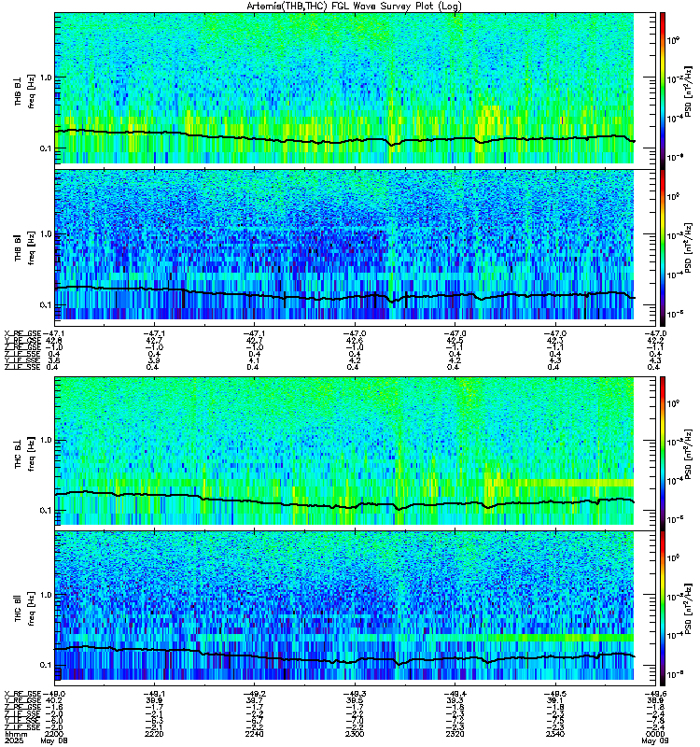The height and width of the screenshot is (747, 700).
Task: Click the 'THB B∥ freq [Hz]' axis label
Action: tap(24, 247)
